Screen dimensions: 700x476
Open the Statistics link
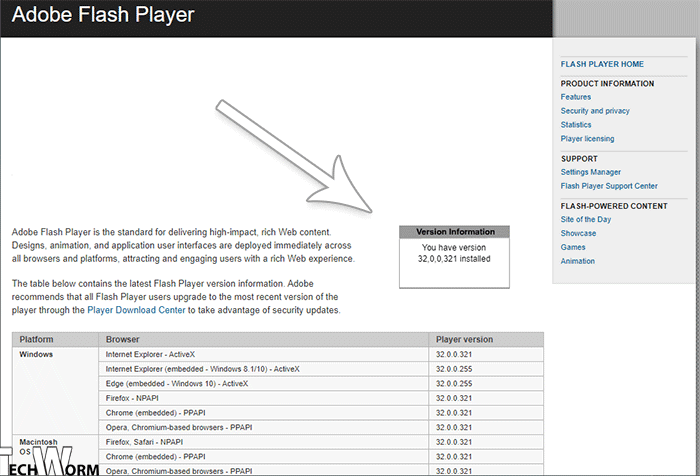click(x=575, y=125)
